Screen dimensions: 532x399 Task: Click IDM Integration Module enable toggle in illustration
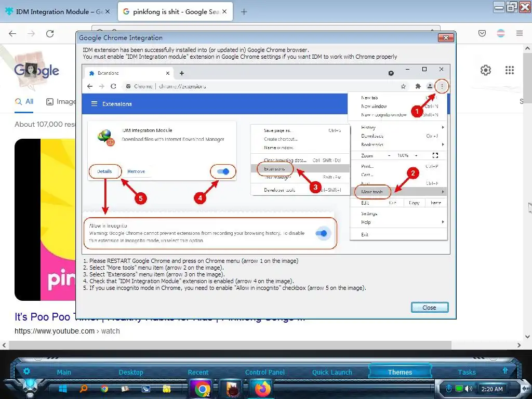coord(223,171)
